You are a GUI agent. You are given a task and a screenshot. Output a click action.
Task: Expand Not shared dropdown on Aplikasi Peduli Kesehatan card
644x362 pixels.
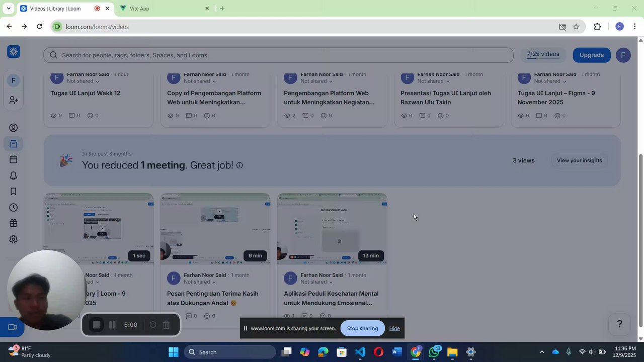coord(316,282)
